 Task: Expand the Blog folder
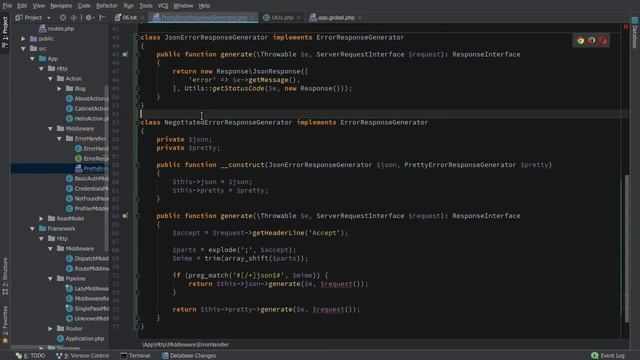pos(60,89)
